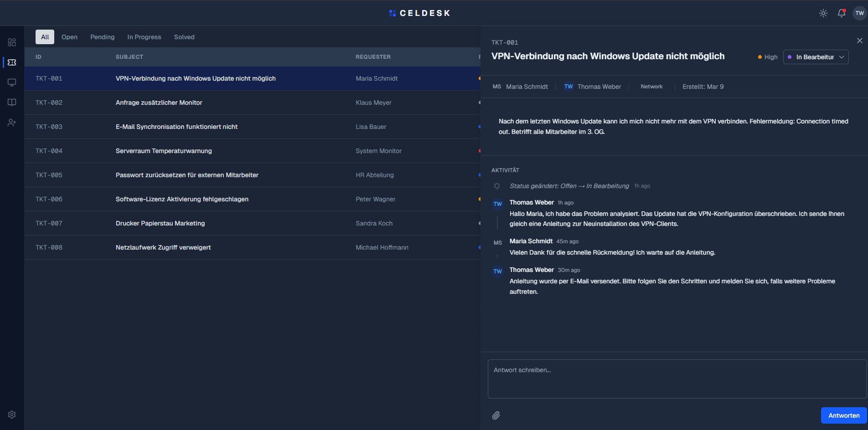Select the Netzlaufwerk Zugriff verweigert ticket
868x430 pixels.
tap(163, 247)
